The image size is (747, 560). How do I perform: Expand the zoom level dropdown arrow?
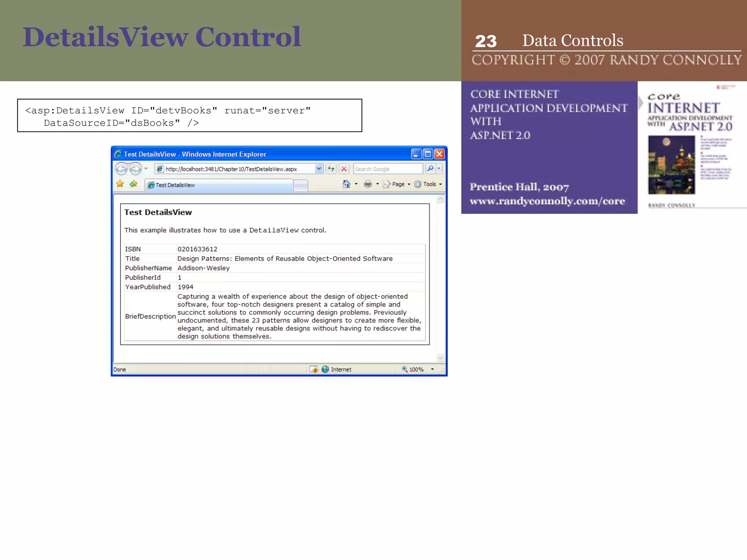tap(433, 369)
